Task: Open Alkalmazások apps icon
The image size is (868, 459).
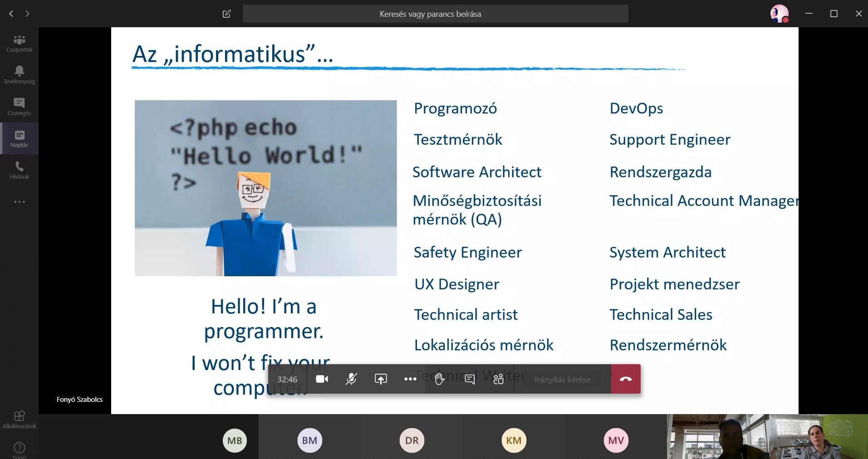Action: [x=19, y=419]
